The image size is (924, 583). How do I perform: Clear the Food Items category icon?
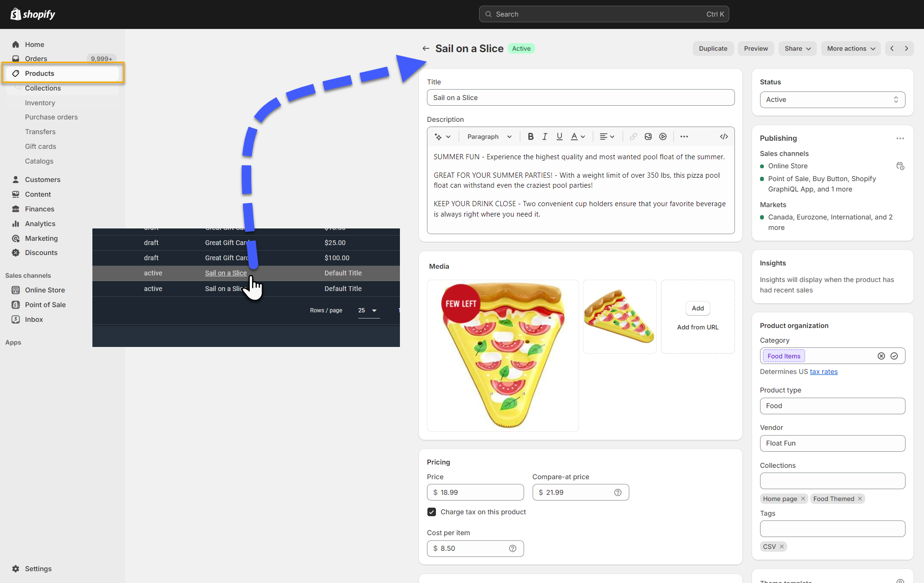click(x=881, y=356)
